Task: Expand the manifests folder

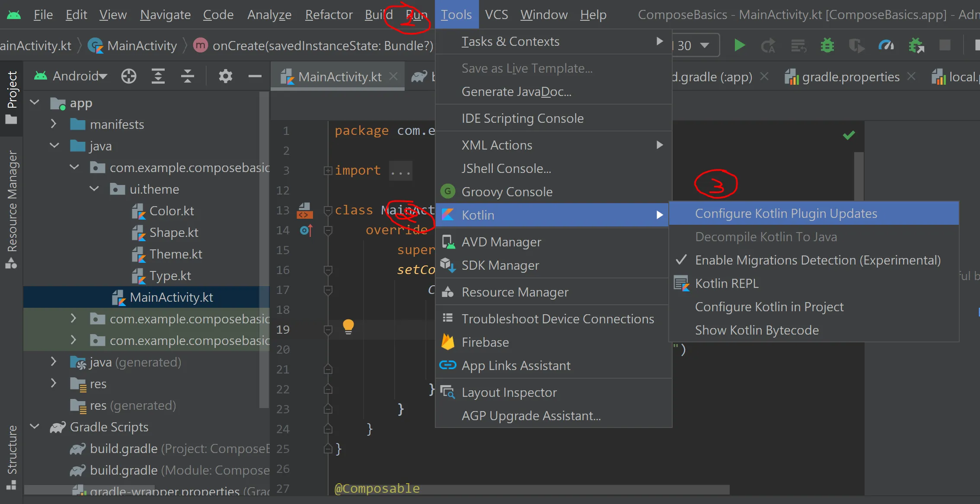Action: coord(53,124)
